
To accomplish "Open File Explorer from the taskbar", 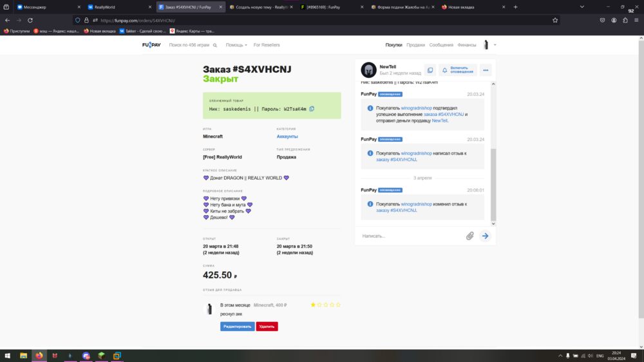I will point(23,356).
